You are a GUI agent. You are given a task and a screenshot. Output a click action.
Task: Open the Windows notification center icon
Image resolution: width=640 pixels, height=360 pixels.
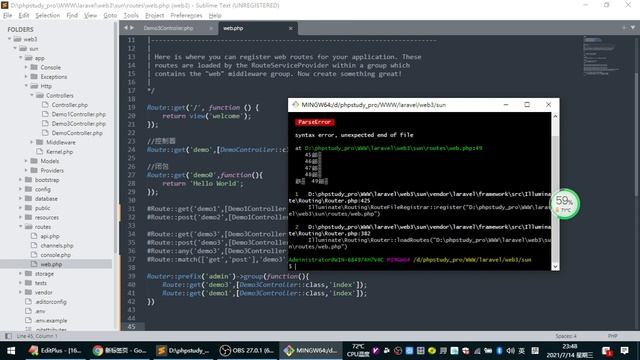click(624, 351)
